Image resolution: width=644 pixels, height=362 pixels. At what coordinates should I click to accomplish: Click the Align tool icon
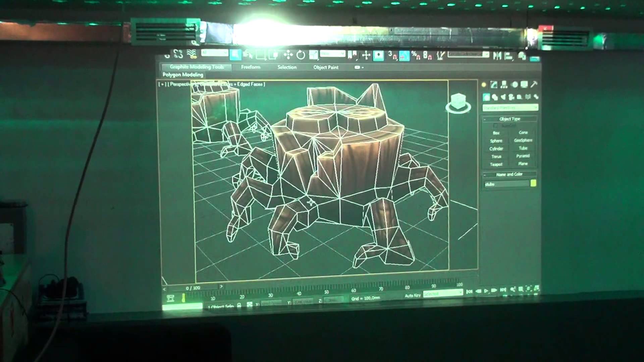[508, 56]
